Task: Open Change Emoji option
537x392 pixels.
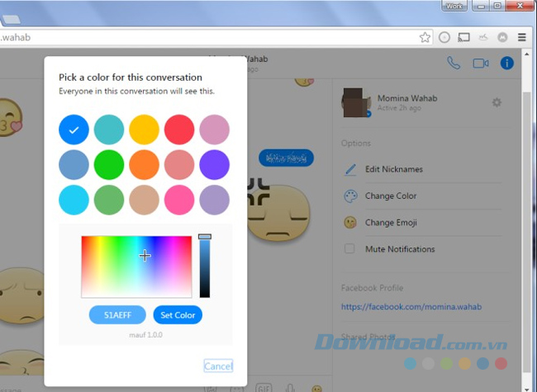Action: click(x=390, y=223)
